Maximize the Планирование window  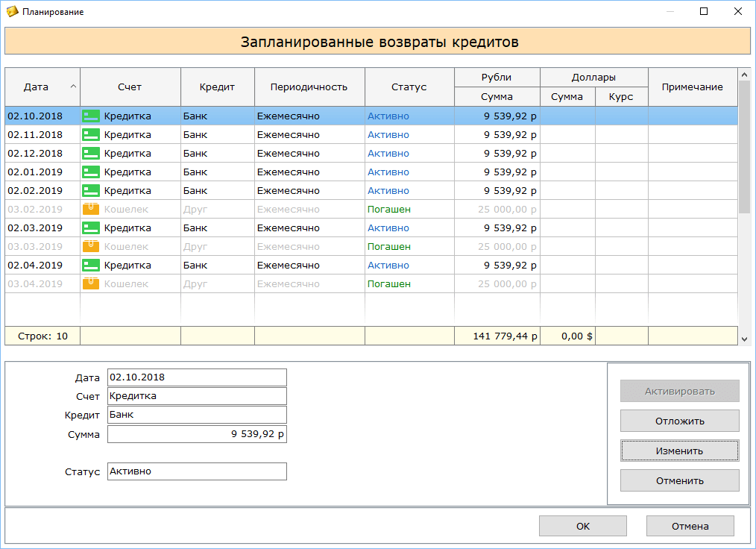(x=704, y=11)
